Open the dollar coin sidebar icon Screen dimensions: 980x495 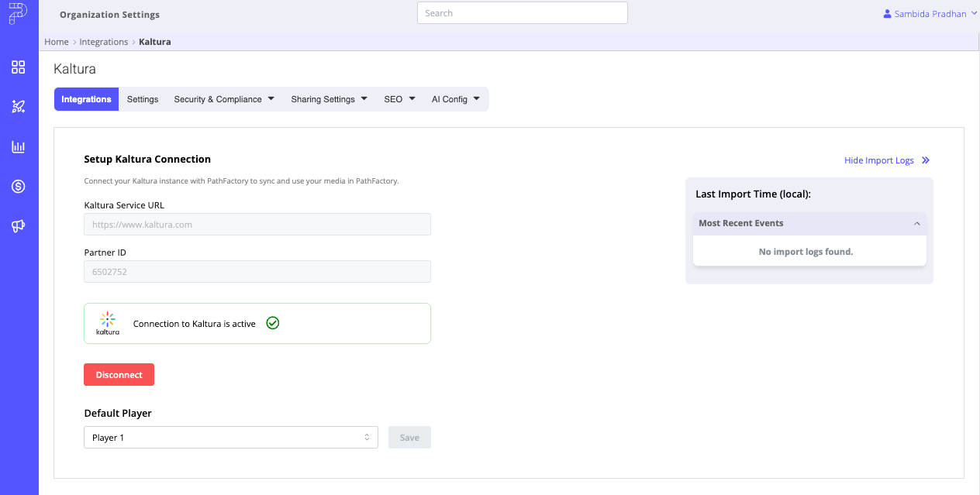tap(19, 186)
